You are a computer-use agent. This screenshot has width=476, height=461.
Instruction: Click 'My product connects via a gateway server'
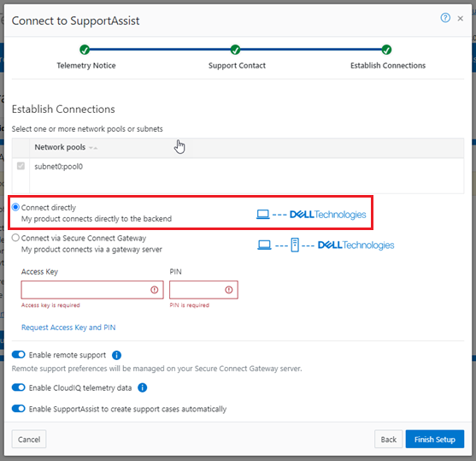coord(91,250)
